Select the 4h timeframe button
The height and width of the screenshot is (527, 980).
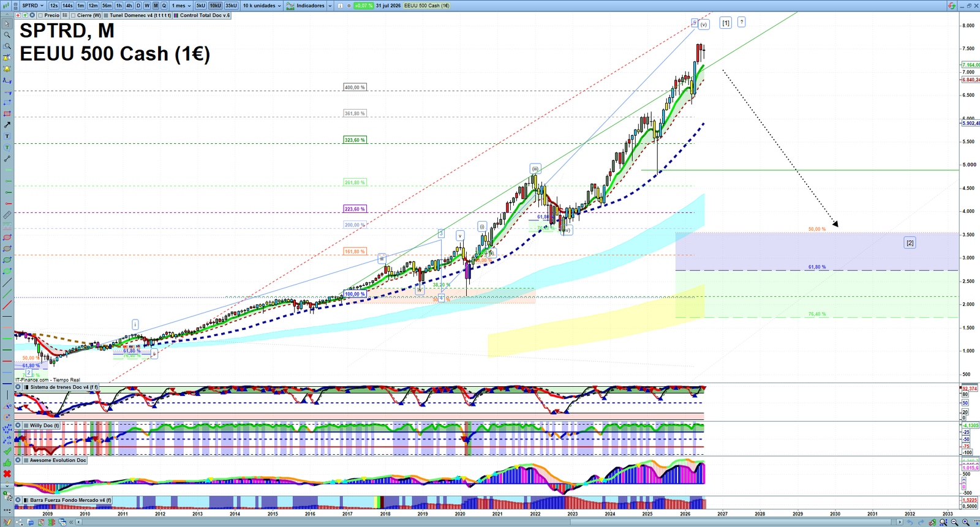pos(129,6)
